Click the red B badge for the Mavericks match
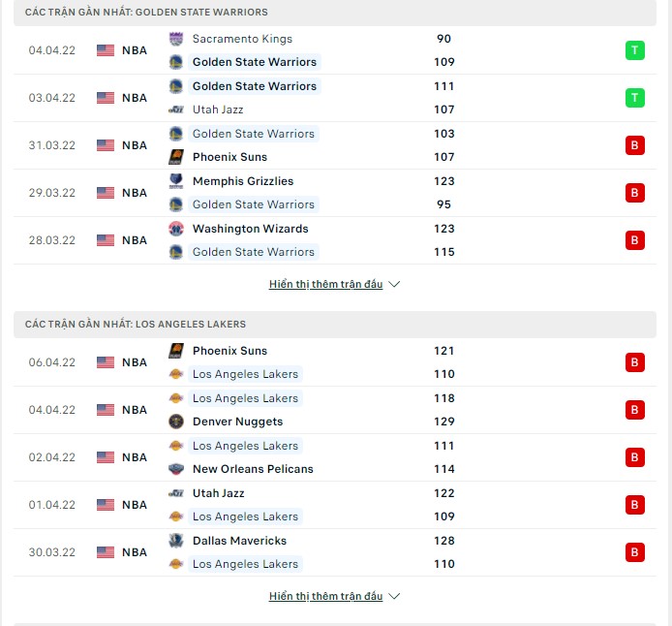Screen dimensions: 672x626 (x=634, y=552)
